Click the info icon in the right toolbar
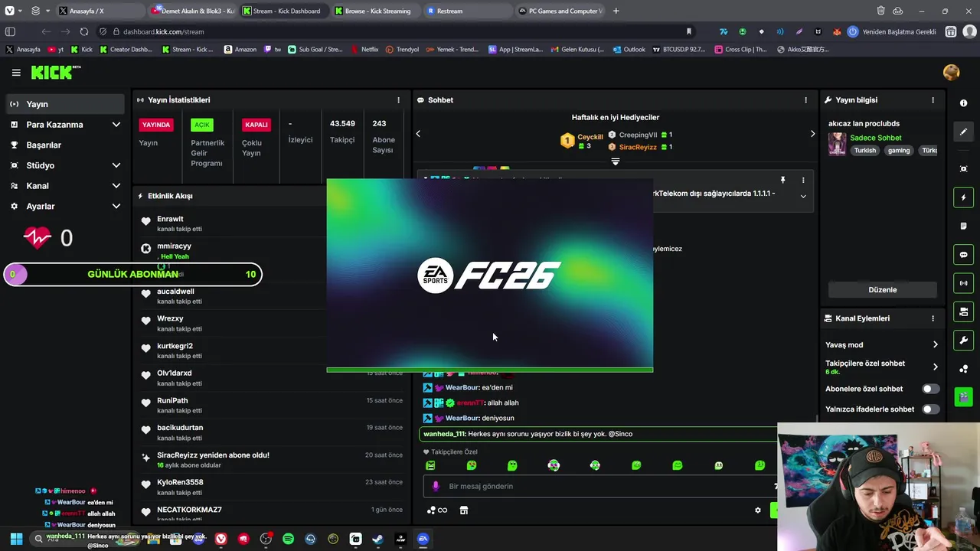 (963, 103)
